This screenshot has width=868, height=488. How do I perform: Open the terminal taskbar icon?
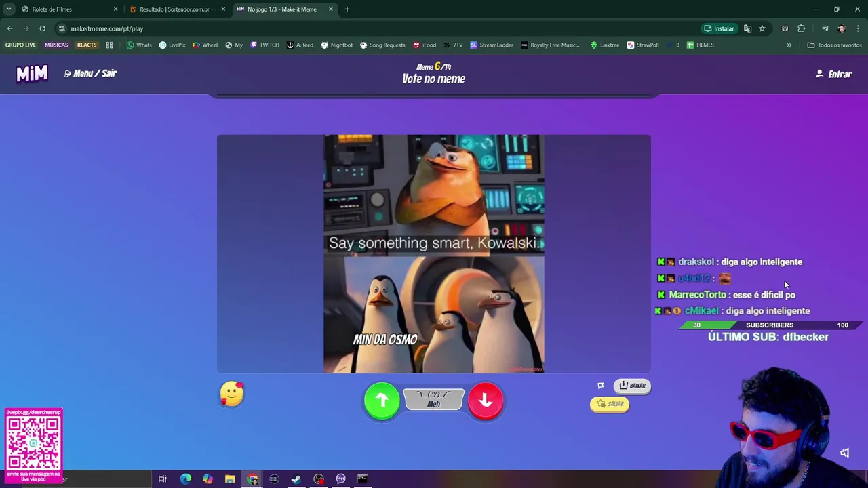point(363,479)
